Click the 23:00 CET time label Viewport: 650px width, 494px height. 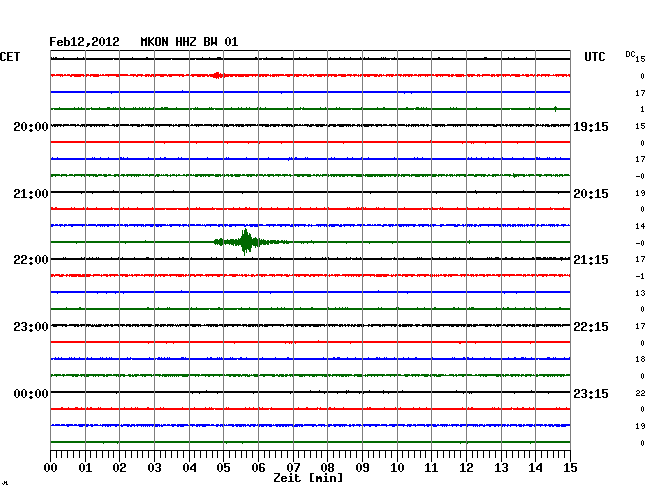coord(31,327)
